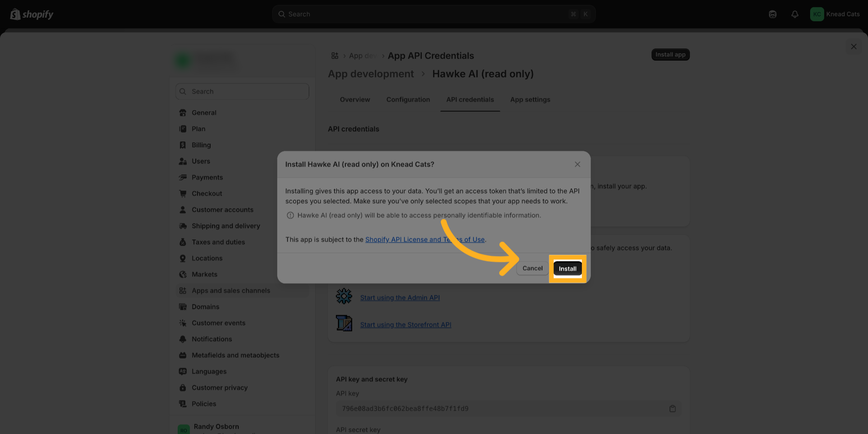This screenshot has width=868, height=434.
Task: Copy the API key with clipboard icon
Action: 672,409
